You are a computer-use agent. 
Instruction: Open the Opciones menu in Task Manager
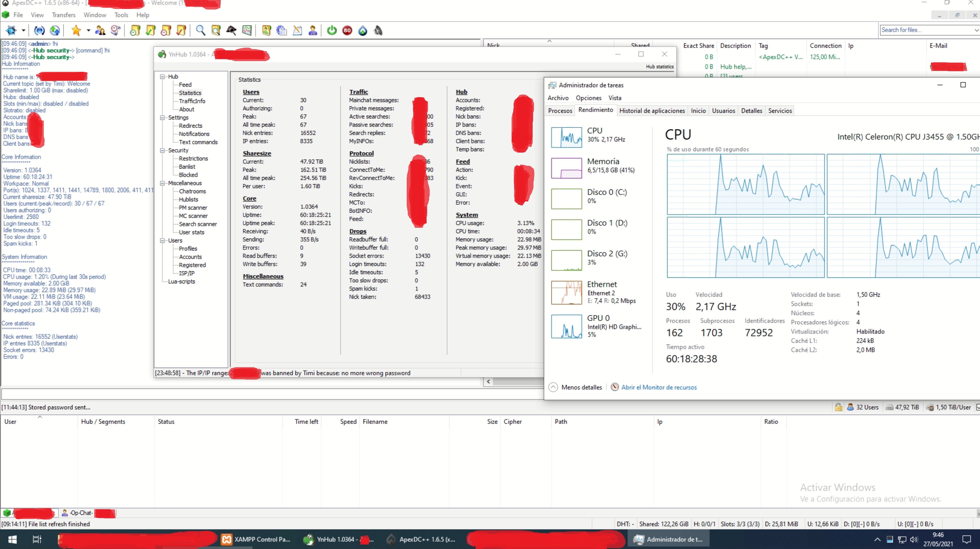588,98
